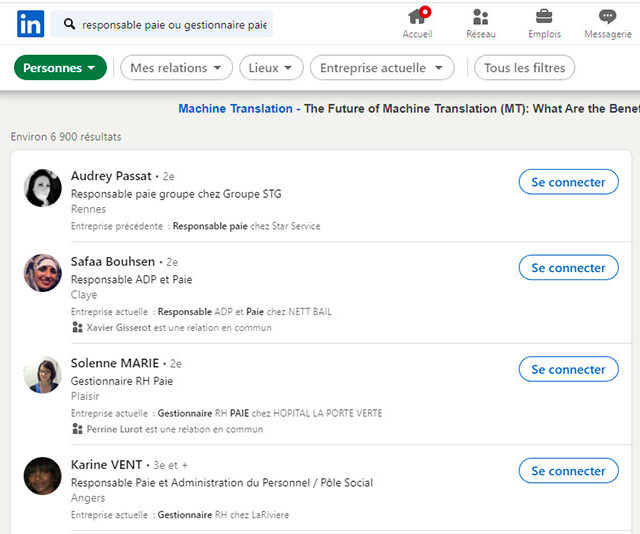Screen dimensions: 640x534
Task: Open Safaa Bouhsen's profile photo
Action: (42, 273)
